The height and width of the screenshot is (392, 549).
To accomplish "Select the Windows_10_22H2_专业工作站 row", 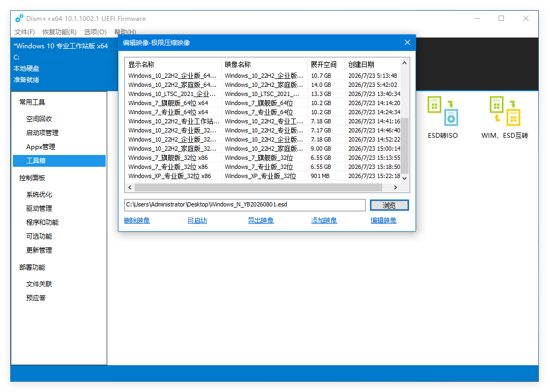I will (x=263, y=121).
